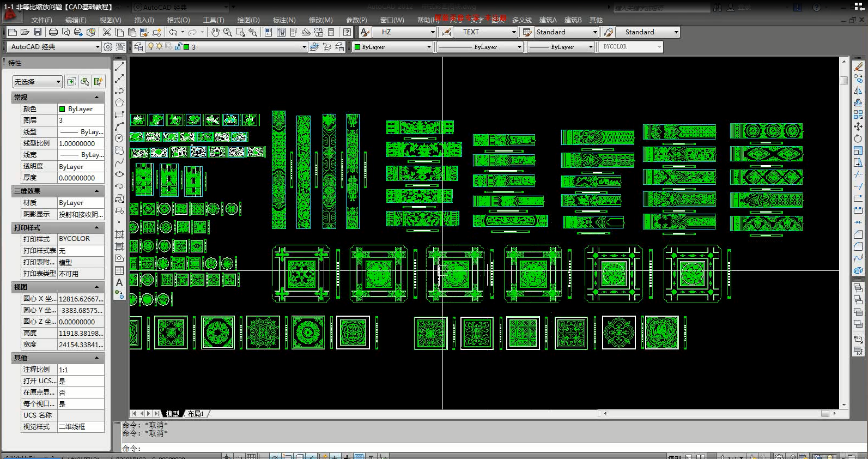Viewport: 868px width, 459px height.
Task: Open the 修改(M) menu
Action: (320, 20)
